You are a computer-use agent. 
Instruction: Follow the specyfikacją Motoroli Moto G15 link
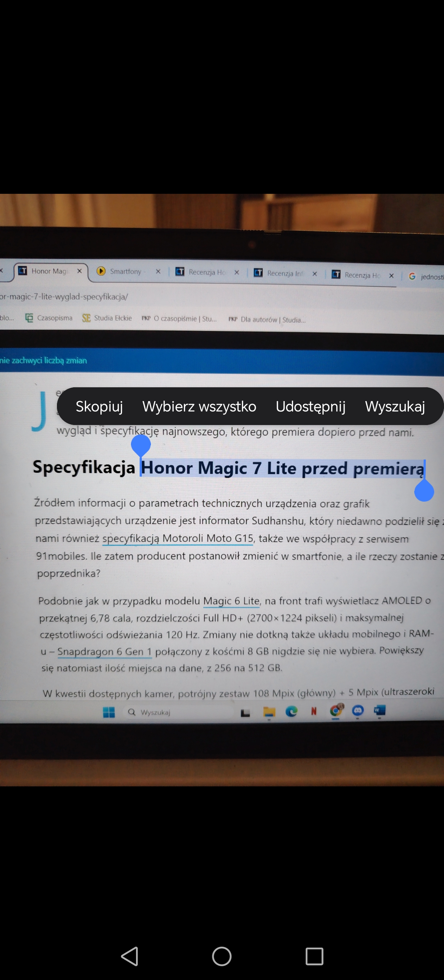[178, 539]
